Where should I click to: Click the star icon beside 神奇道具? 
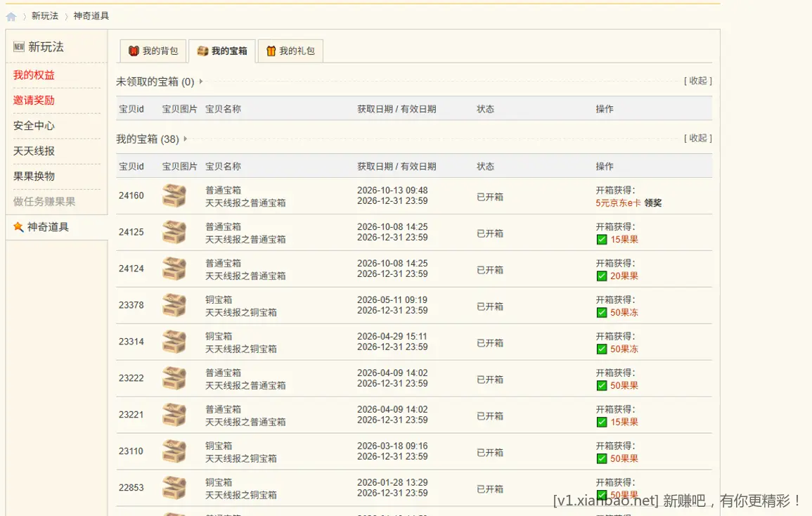pyautogui.click(x=19, y=227)
